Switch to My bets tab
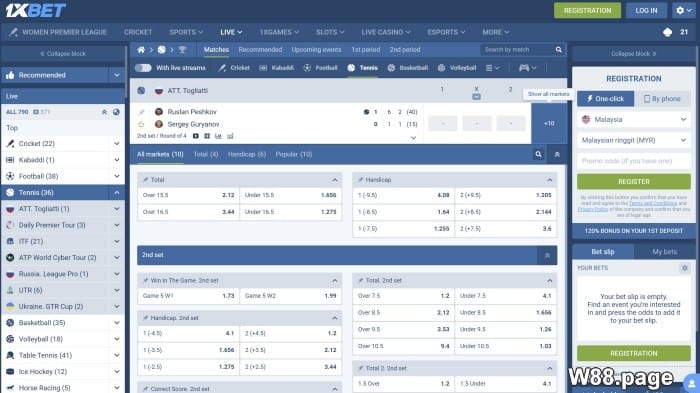Screen dimensions: 700x393 [664, 252]
